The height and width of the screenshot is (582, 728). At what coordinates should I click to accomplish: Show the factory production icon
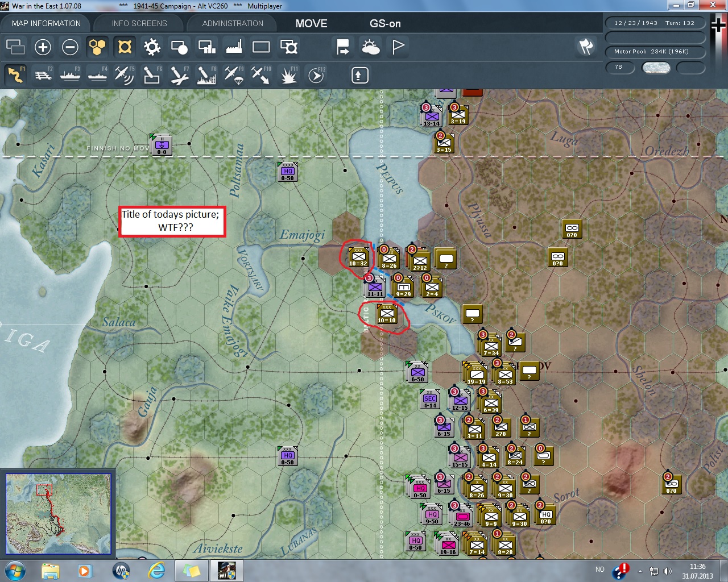pyautogui.click(x=234, y=47)
